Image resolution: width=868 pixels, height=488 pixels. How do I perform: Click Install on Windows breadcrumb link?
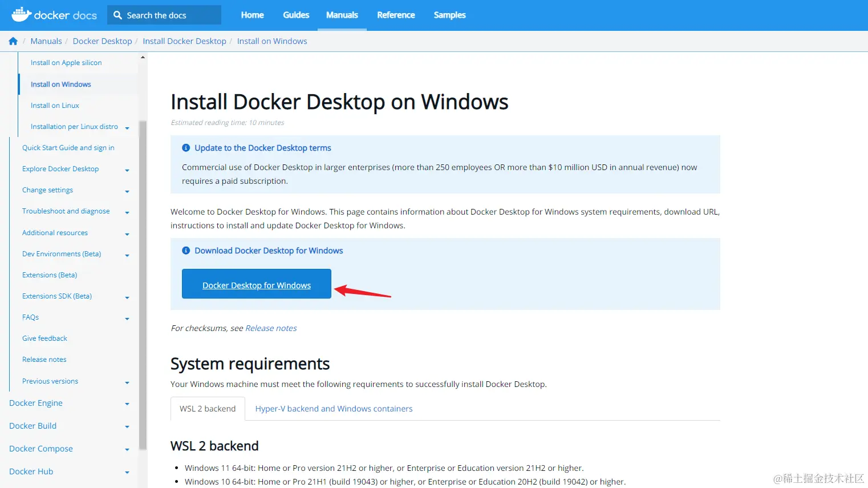click(x=272, y=41)
